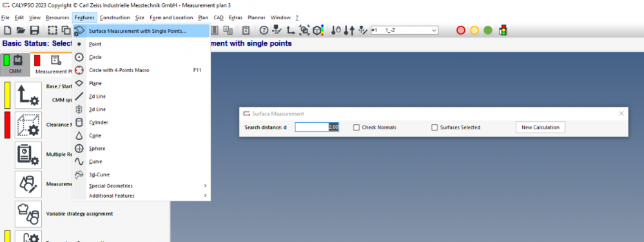Select Cylinder feature

tap(141, 122)
